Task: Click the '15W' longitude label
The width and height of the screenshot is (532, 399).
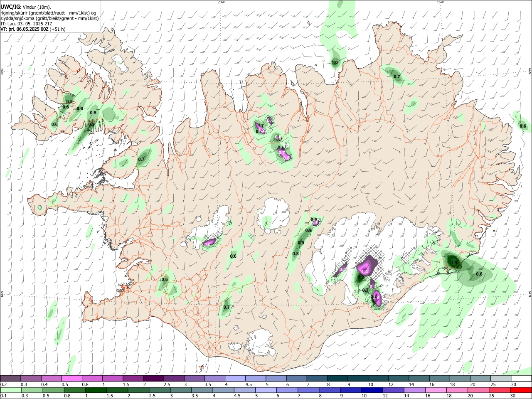Action: click(x=440, y=2)
